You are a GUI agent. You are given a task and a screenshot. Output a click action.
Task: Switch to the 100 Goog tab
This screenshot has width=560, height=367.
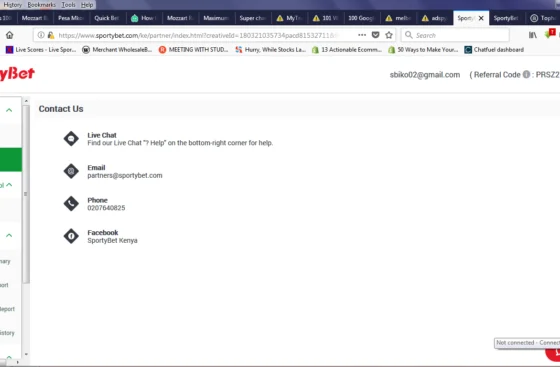click(361, 18)
